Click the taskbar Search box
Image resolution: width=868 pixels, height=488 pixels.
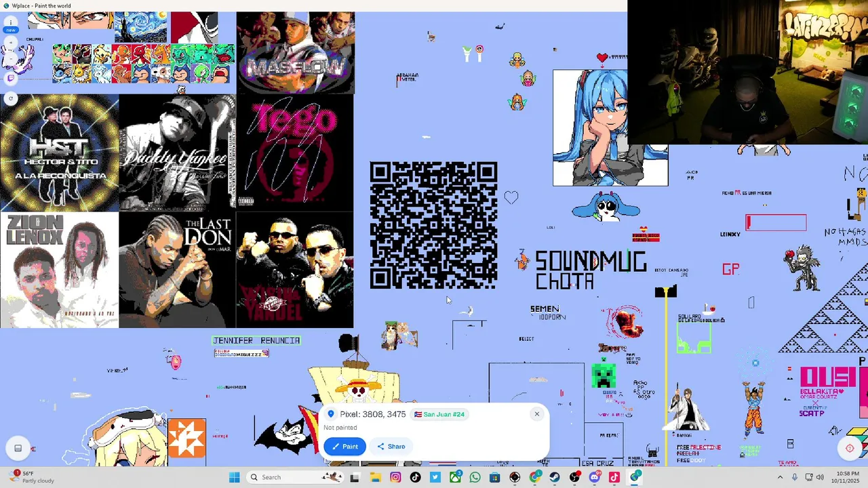tap(295, 477)
